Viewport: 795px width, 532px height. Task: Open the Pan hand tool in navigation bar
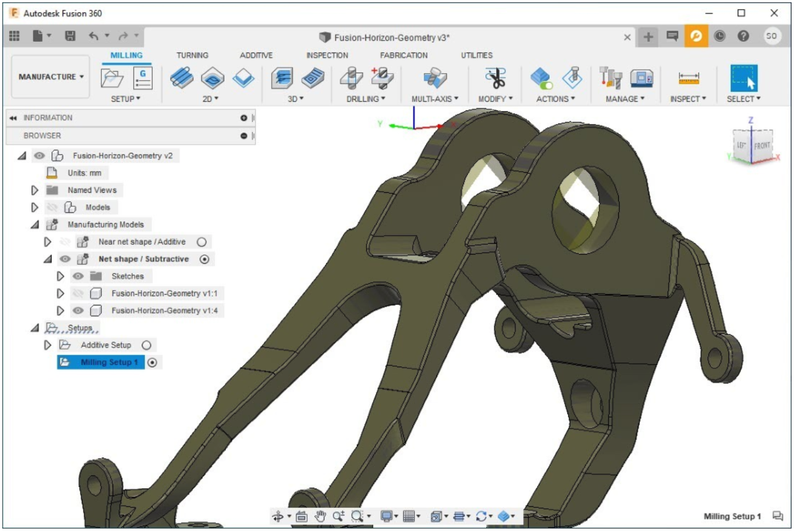coord(320,517)
